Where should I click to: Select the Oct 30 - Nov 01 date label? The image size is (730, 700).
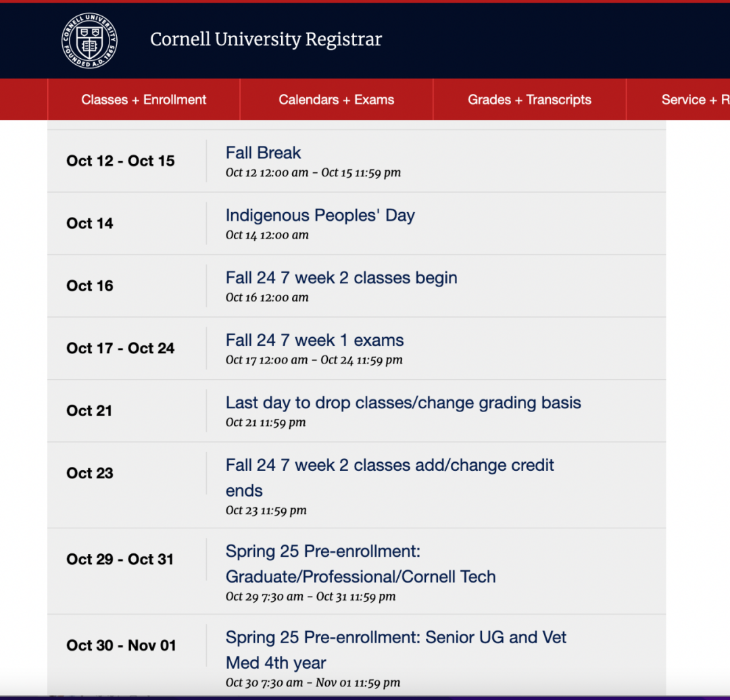pos(121,645)
